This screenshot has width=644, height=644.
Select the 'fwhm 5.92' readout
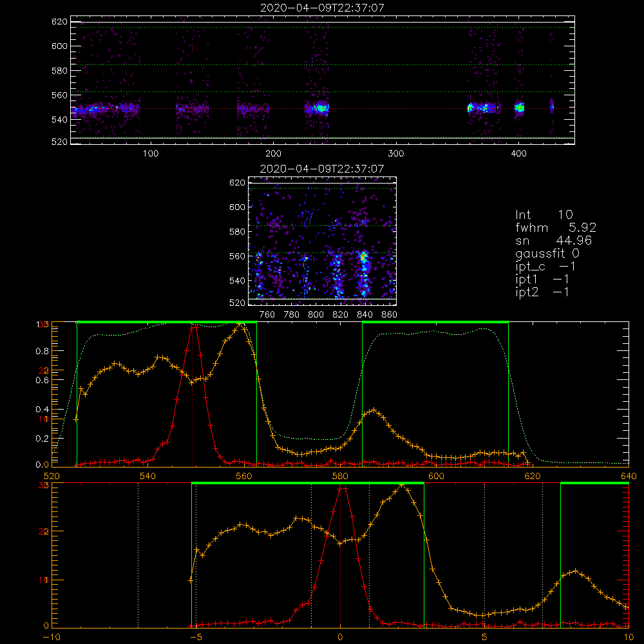[556, 227]
